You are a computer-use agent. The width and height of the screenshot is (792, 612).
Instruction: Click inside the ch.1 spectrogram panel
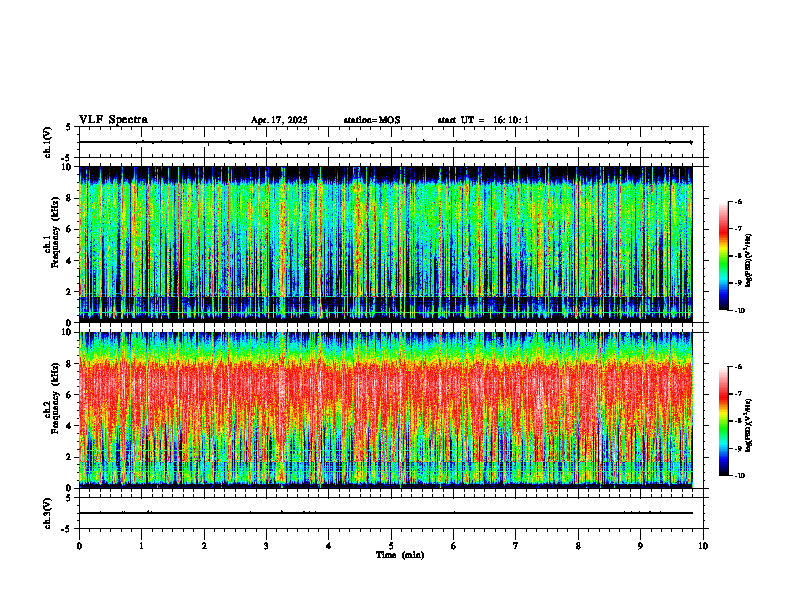(x=386, y=244)
